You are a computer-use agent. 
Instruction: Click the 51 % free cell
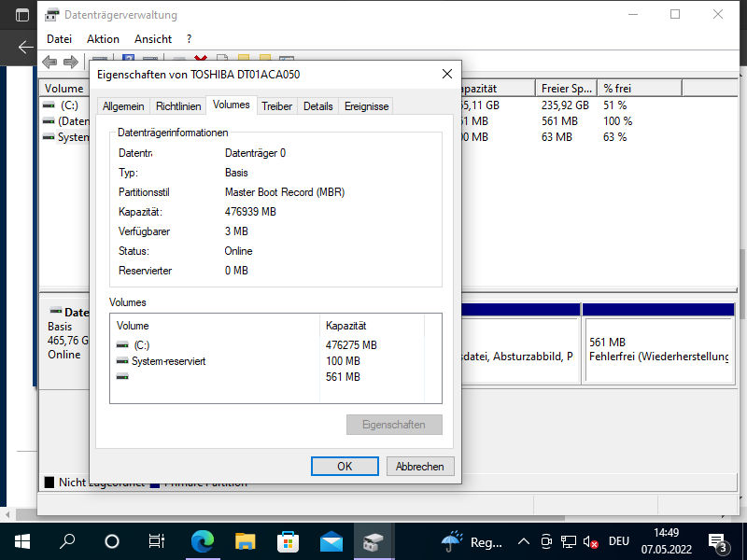pyautogui.click(x=615, y=105)
